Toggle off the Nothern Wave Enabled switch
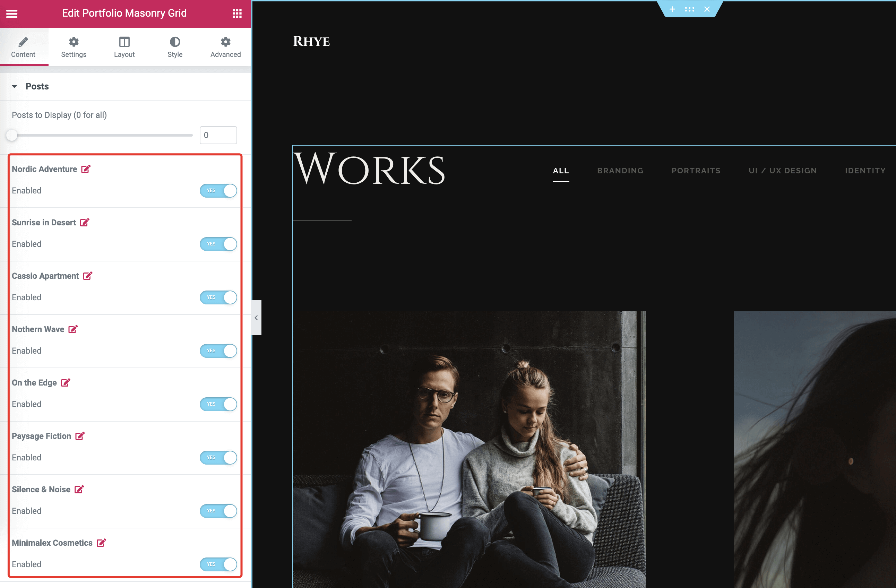This screenshot has height=588, width=896. [x=218, y=351]
